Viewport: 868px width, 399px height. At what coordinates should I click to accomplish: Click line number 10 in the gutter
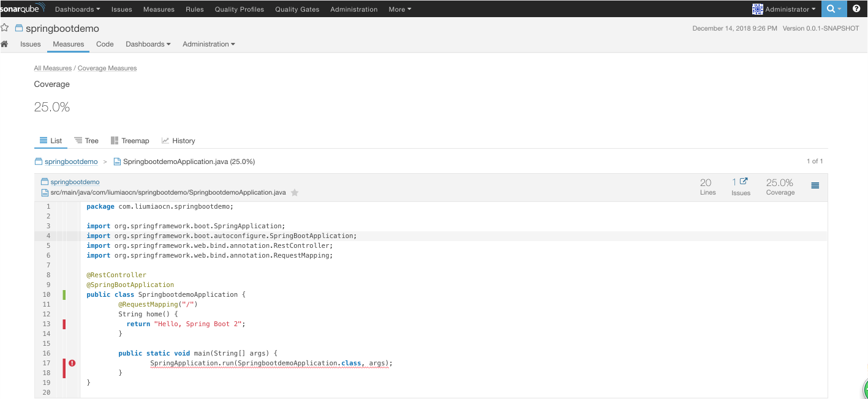(x=47, y=294)
